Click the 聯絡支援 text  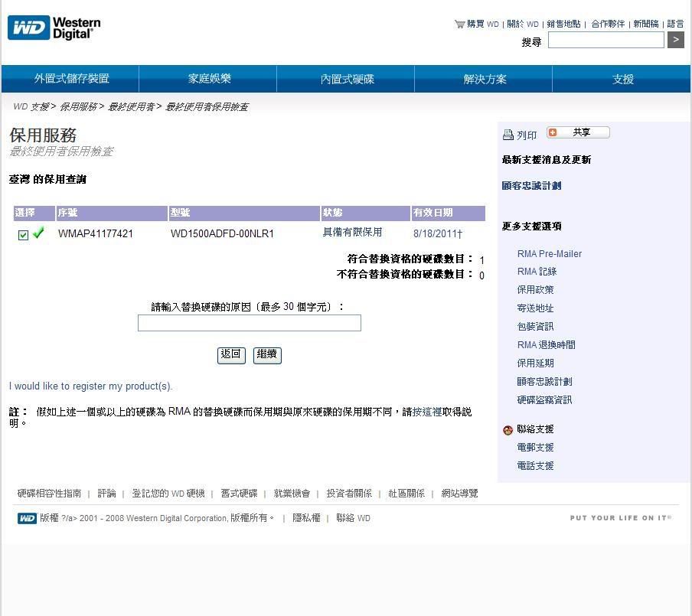pos(535,429)
